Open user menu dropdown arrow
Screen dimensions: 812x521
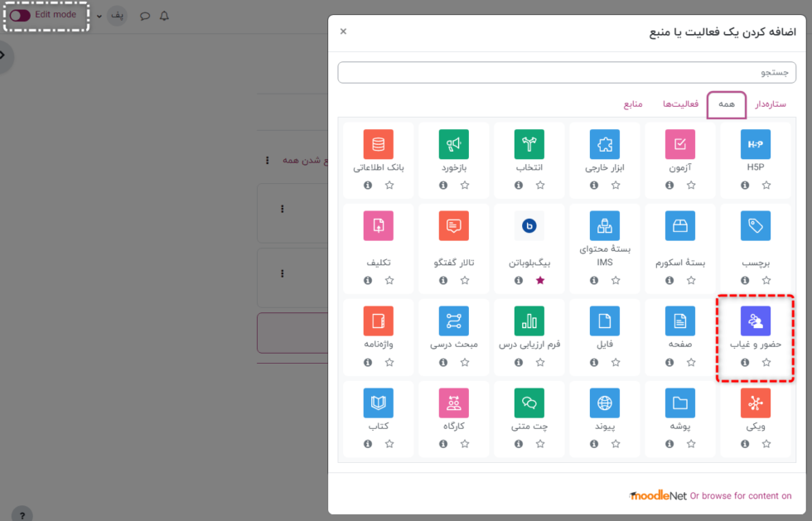click(99, 16)
